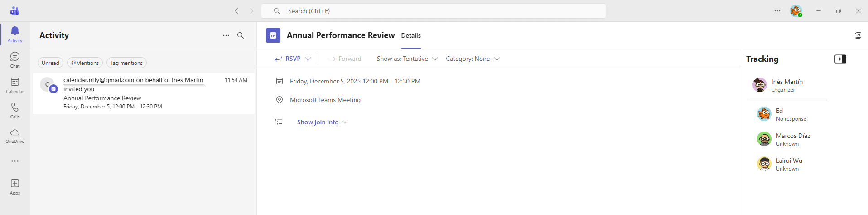Go to the Calendar view
The height and width of the screenshot is (215, 868).
15,85
